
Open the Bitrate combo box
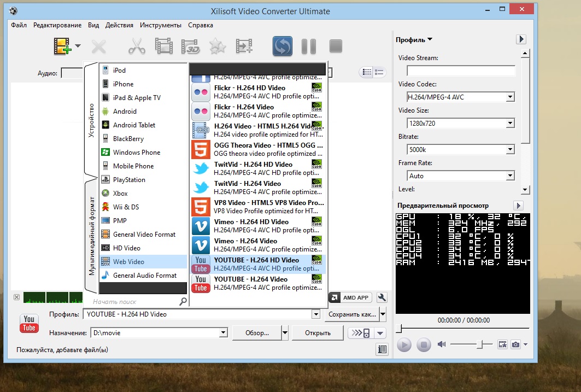coord(510,149)
